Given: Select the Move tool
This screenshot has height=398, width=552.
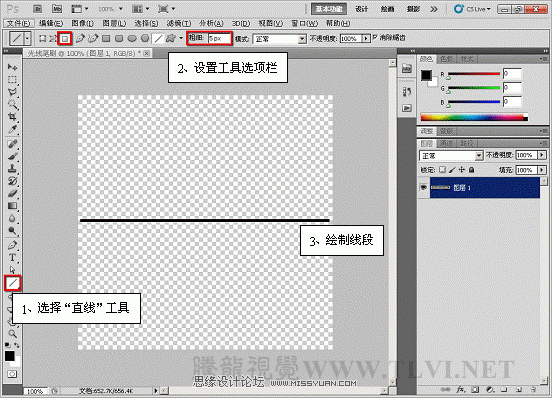Looking at the screenshot, I should click(12, 67).
